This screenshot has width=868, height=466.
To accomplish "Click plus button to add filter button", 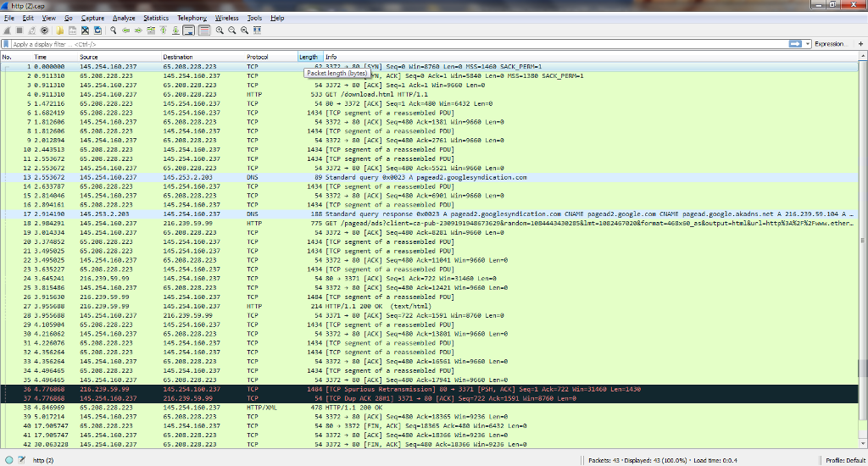I will pyautogui.click(x=860, y=43).
